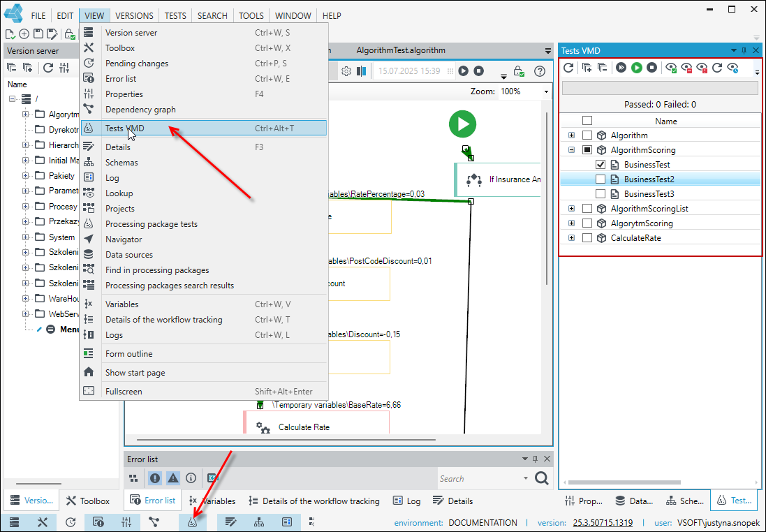
Task: Collapse the AlgorithmScoring test node
Action: coord(572,150)
